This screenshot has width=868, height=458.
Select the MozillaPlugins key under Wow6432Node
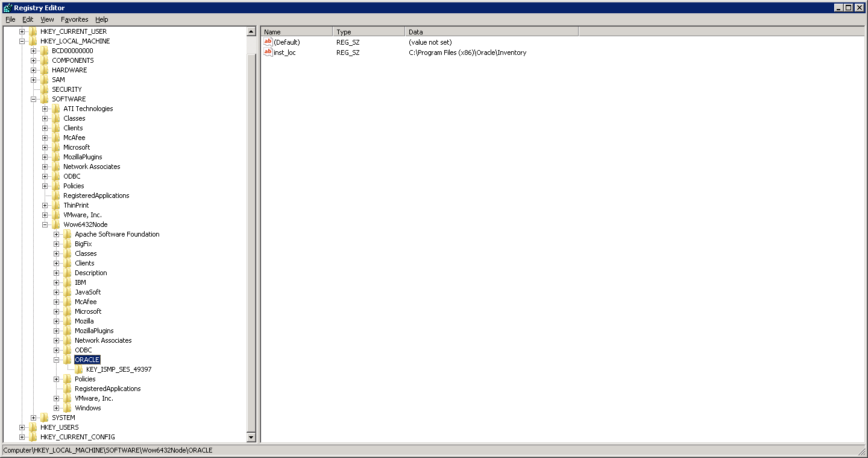point(94,331)
